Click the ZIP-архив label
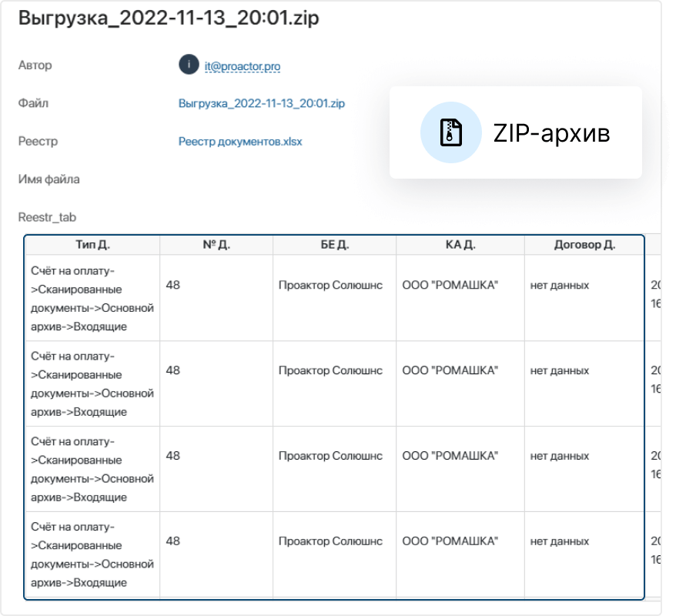 [x=552, y=132]
